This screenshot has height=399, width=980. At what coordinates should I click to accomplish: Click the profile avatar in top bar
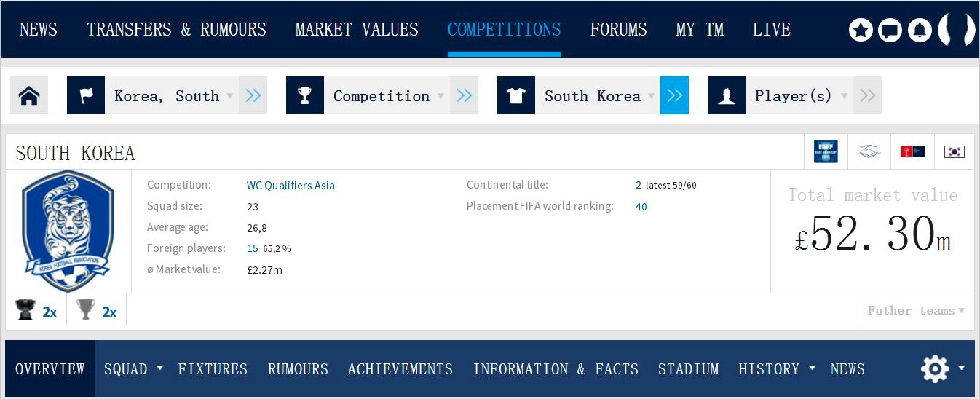[x=956, y=30]
